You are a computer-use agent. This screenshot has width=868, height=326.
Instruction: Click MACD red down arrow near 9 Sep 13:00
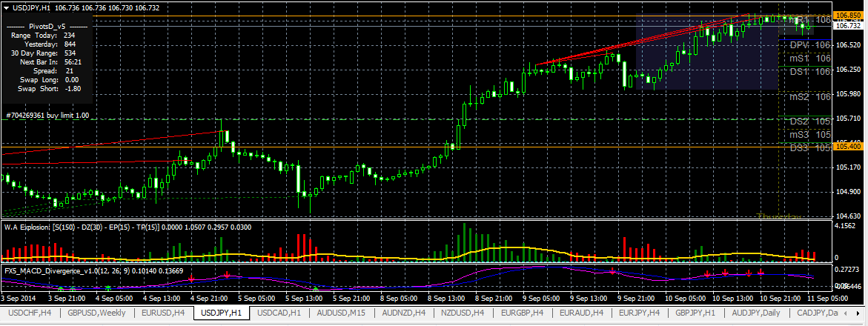(x=612, y=271)
